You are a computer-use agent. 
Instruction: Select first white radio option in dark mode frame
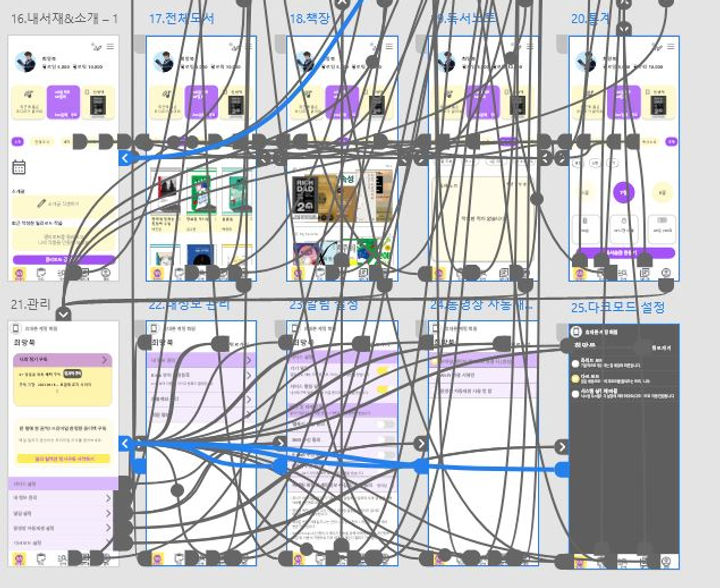575,364
